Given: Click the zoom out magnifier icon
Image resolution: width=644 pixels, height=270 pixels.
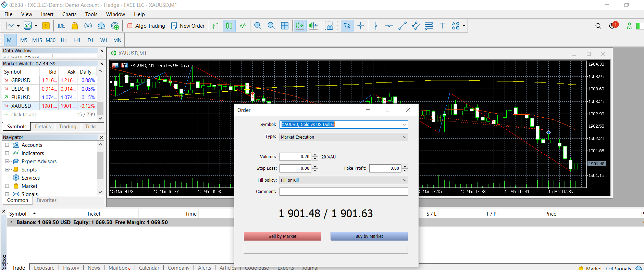Looking at the screenshot, I should click(x=271, y=26).
